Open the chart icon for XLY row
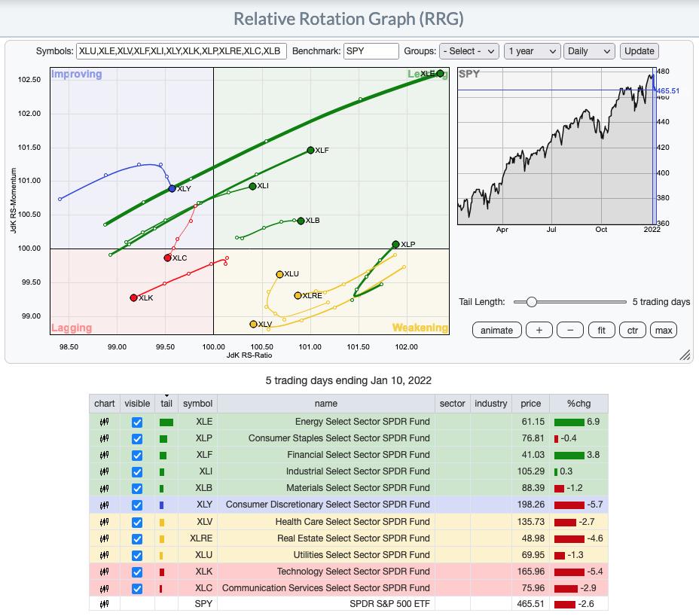 tap(104, 505)
